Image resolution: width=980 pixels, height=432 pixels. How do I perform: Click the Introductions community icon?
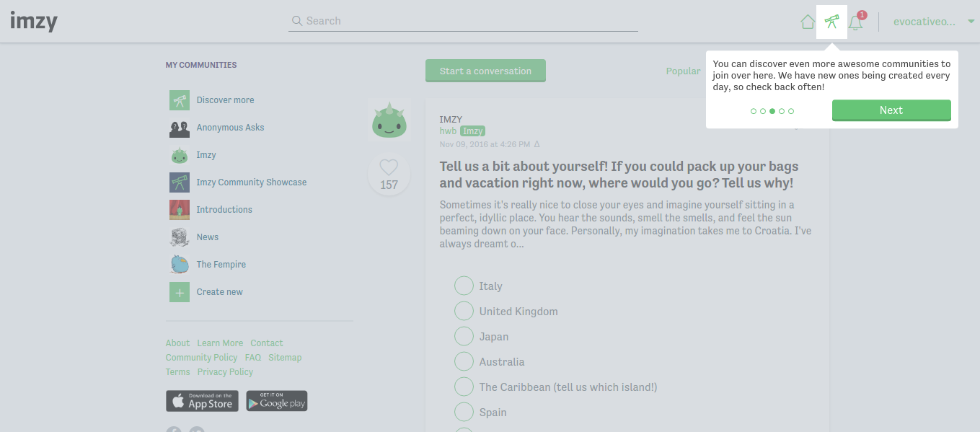point(180,210)
